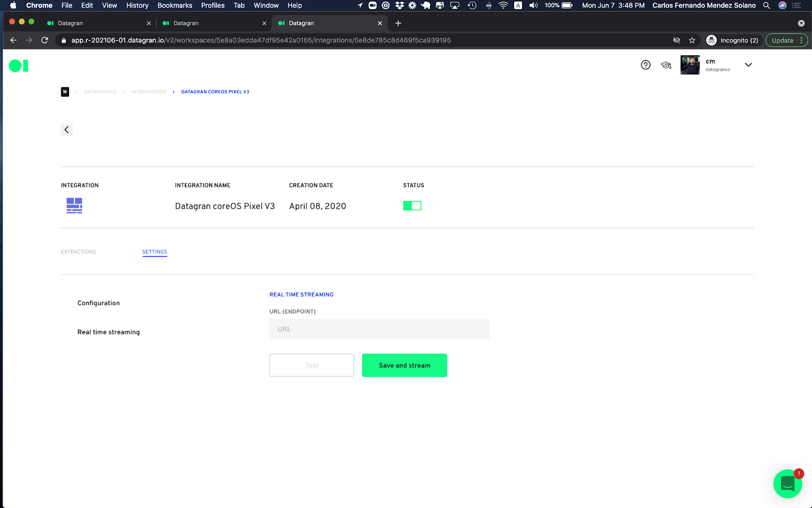Click the browser forward arrow
Image resolution: width=812 pixels, height=508 pixels.
coord(29,40)
